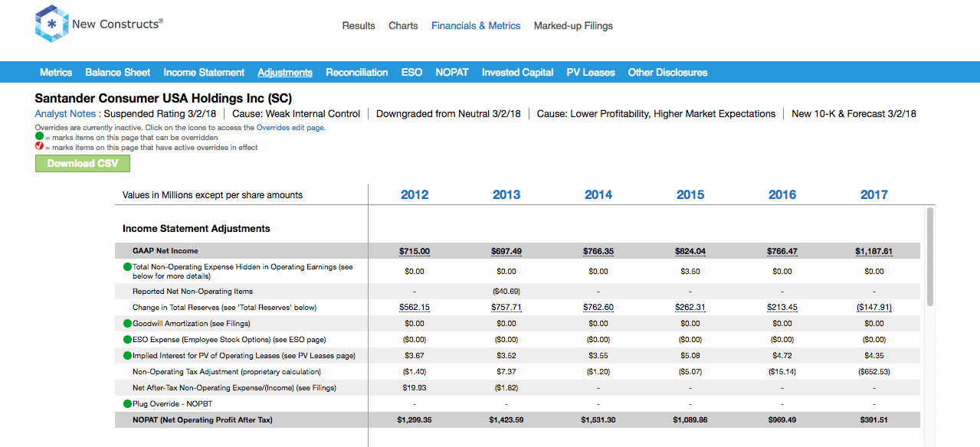This screenshot has width=980, height=447.
Task: Switch to the Income Statement tab
Action: pyautogui.click(x=204, y=73)
